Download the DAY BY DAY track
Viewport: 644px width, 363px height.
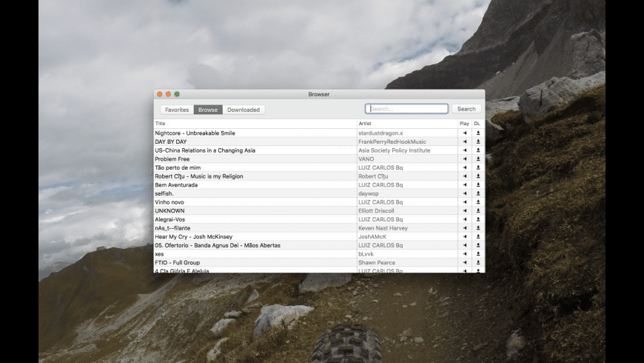(x=478, y=141)
